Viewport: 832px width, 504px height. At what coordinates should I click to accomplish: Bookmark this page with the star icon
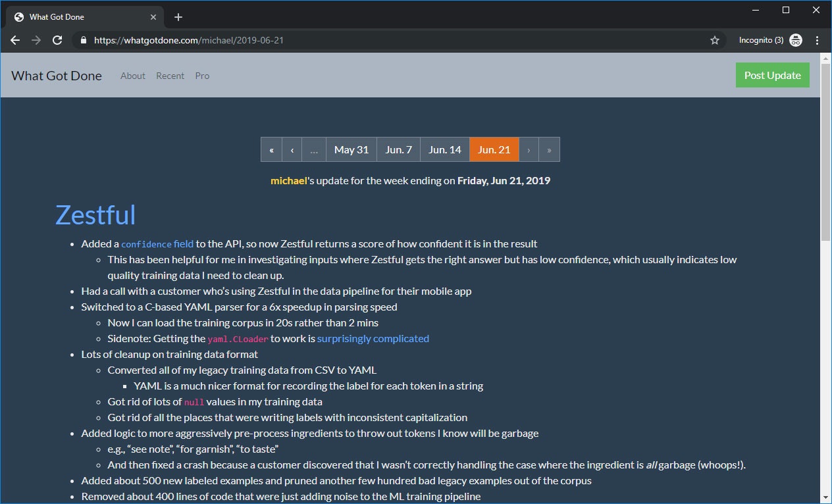(715, 40)
